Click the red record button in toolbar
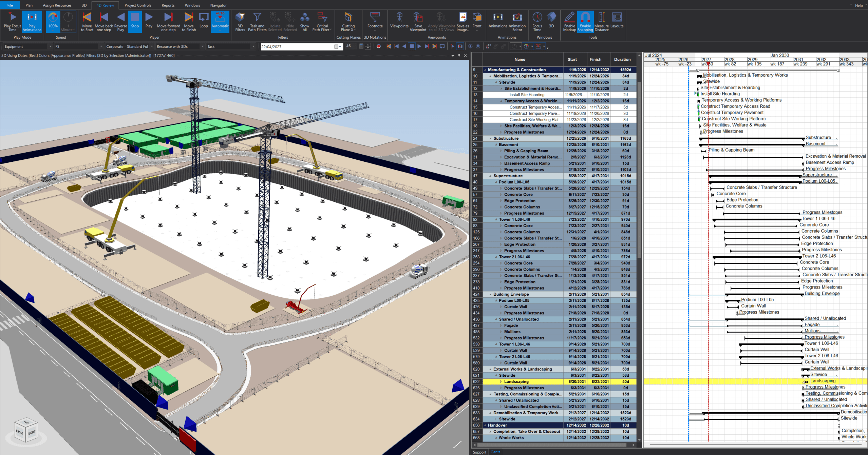868x455 pixels. pyautogui.click(x=379, y=46)
